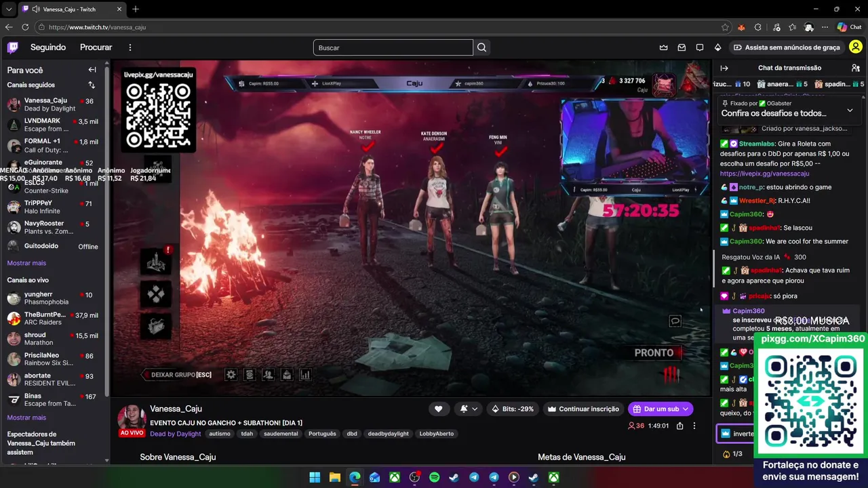Click the Windows Start button
The image size is (868, 488).
[315, 478]
